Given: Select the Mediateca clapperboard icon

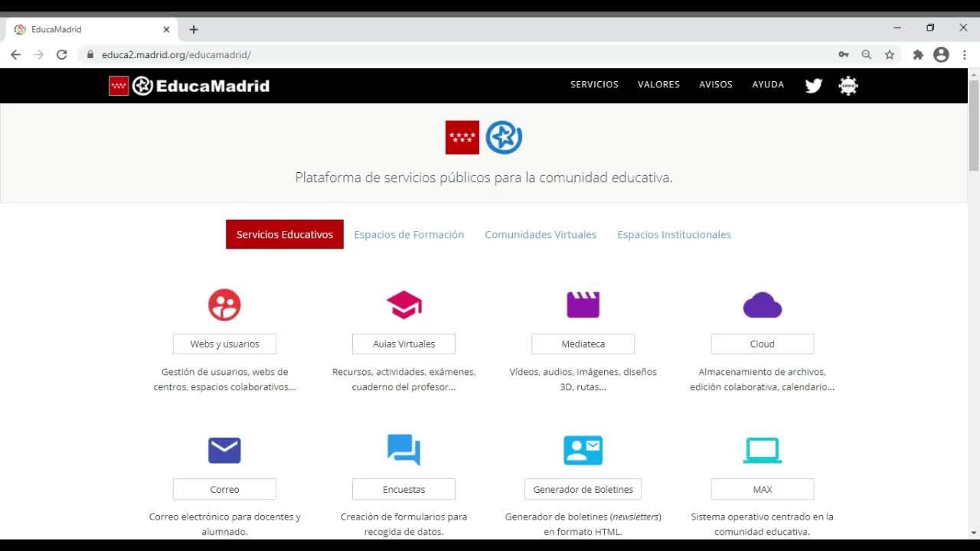Looking at the screenshot, I should (583, 305).
